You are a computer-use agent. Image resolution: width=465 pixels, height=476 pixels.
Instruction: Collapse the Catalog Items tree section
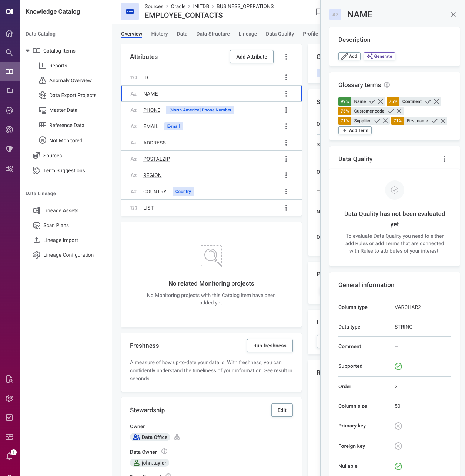[28, 51]
